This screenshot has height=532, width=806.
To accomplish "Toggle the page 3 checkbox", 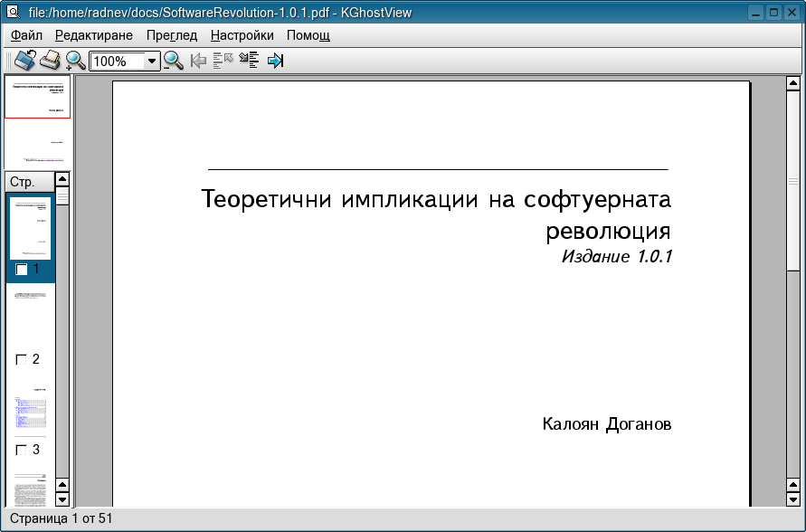I will [x=22, y=450].
